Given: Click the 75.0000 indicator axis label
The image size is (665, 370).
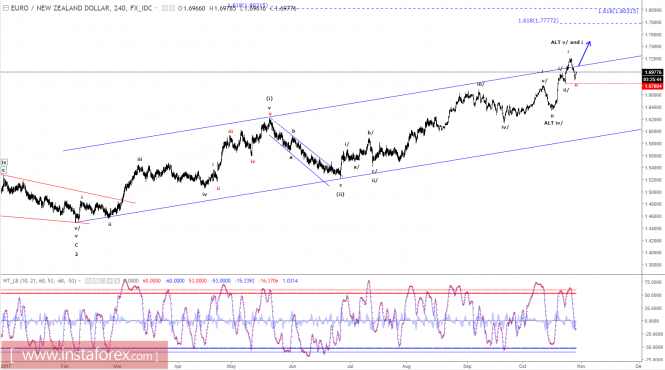Looking at the screenshot, I should (654, 282).
